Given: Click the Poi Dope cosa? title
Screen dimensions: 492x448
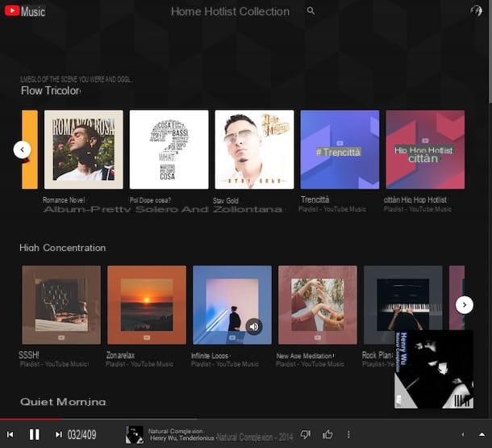Looking at the screenshot, I should [150, 200].
